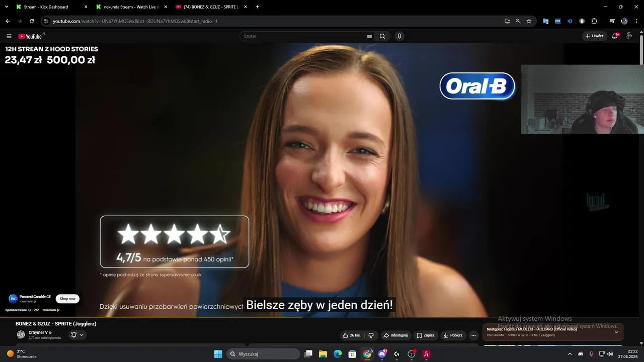This screenshot has height=362, width=644.
Task: Open Chrome three-dot menu
Action: [x=636, y=21]
